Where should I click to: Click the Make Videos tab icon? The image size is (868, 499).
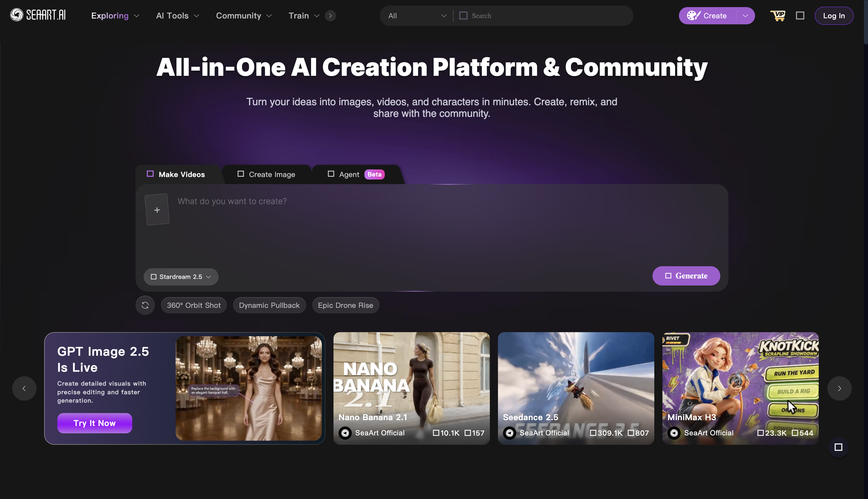click(150, 174)
